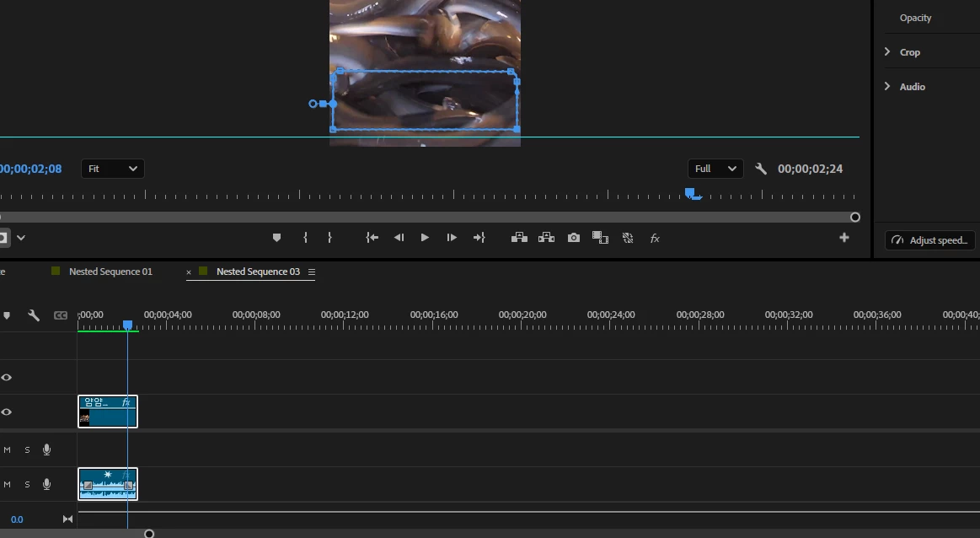The width and height of the screenshot is (980, 538).
Task: Open the monitor settings wrench
Action: [761, 169]
